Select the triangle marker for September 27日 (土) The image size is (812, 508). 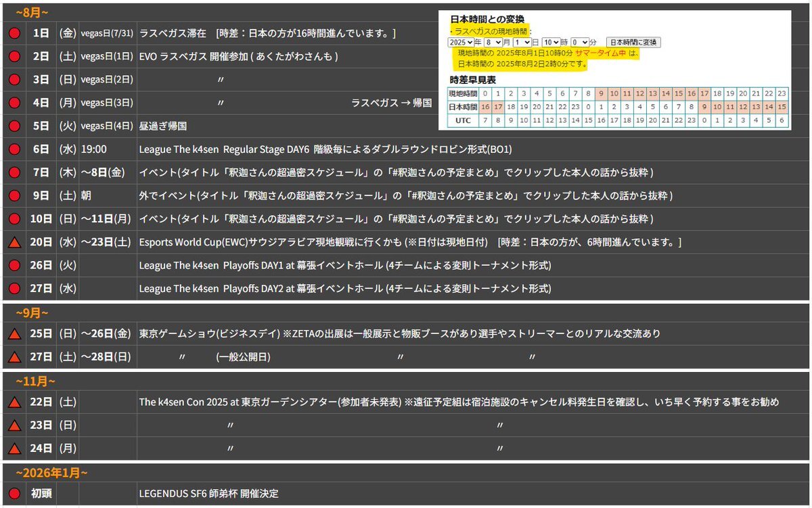coord(14,356)
